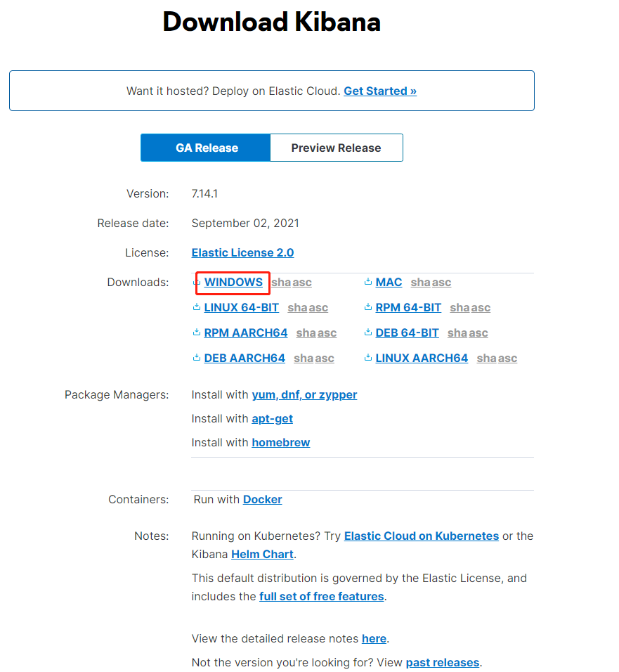Open the Get Started link for Elastic Cloud
This screenshot has height=672, width=619.
379,91
